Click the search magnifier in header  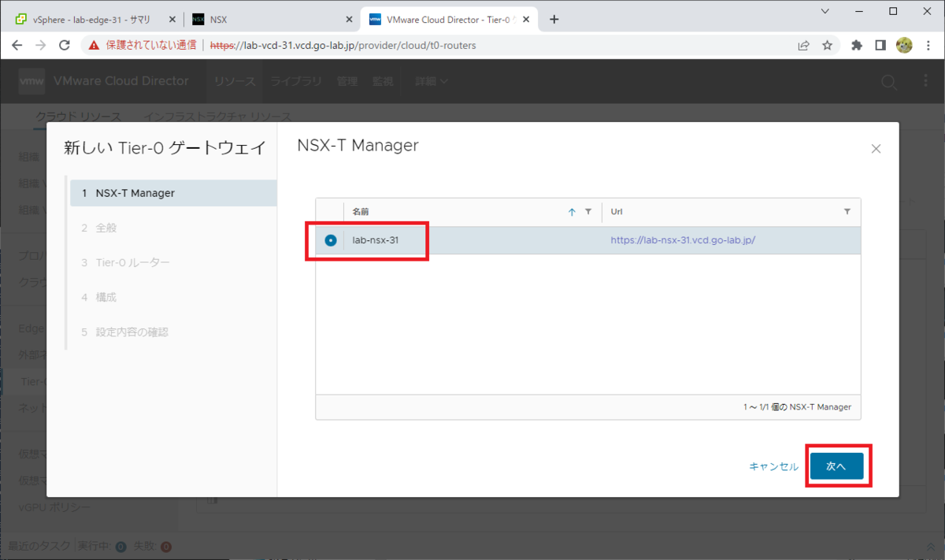[x=888, y=82]
